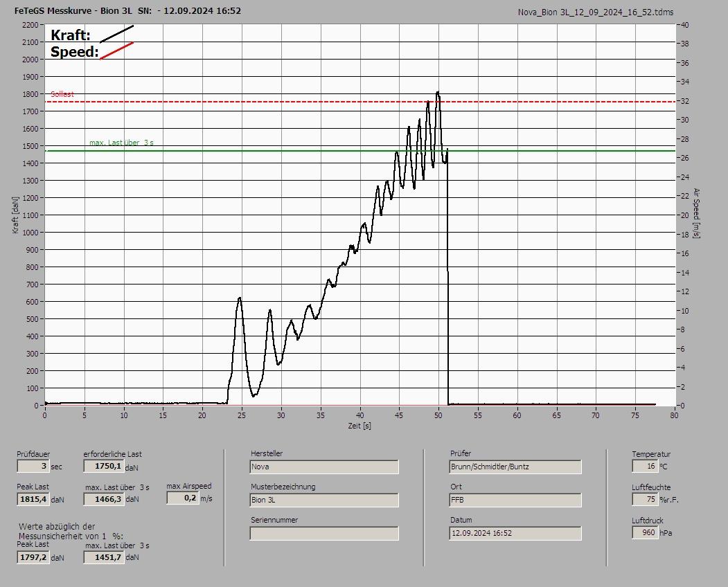Click the empty Seriennummer field
Screen dimensions: 728x587
pyautogui.click(x=324, y=534)
